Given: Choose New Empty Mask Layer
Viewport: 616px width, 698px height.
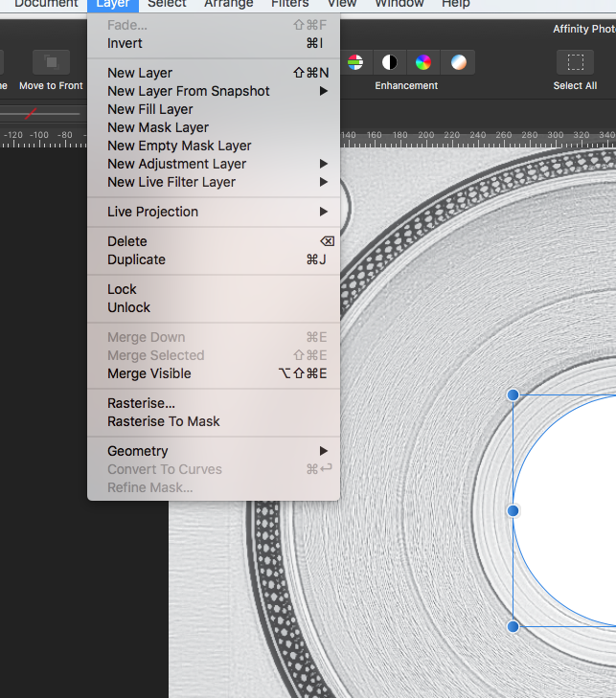Looking at the screenshot, I should point(214,146).
